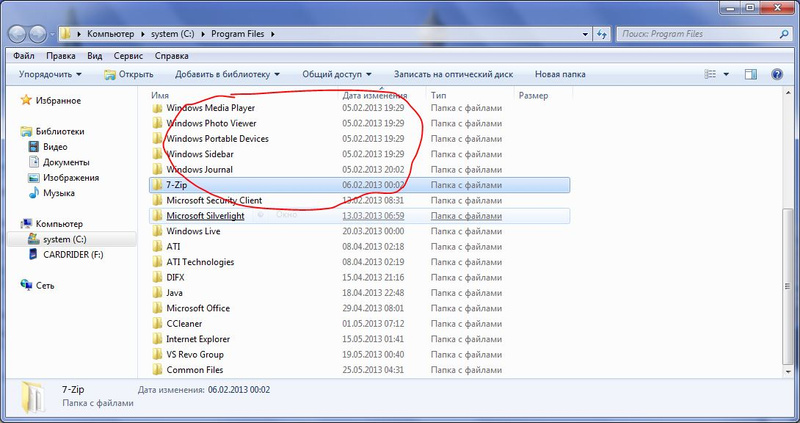The width and height of the screenshot is (800, 423).
Task: Open the Файл menu
Action: [x=25, y=55]
